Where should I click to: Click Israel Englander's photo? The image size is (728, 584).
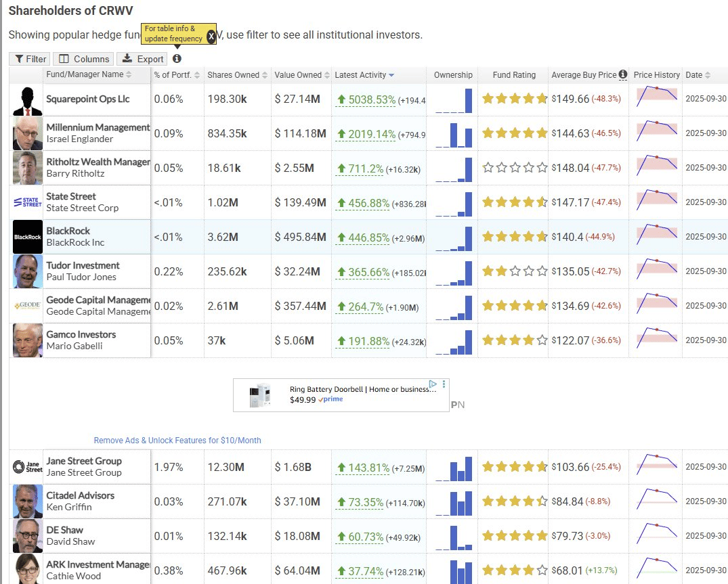[27, 133]
